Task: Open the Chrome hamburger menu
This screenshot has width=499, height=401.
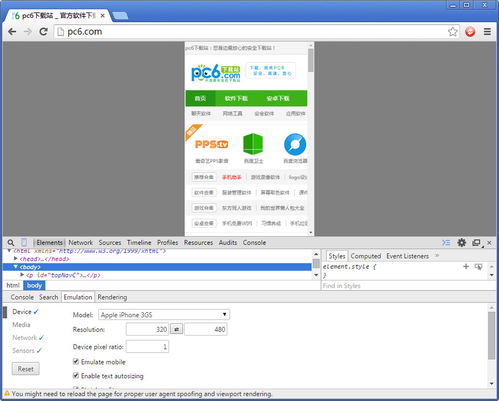Action: (487, 32)
